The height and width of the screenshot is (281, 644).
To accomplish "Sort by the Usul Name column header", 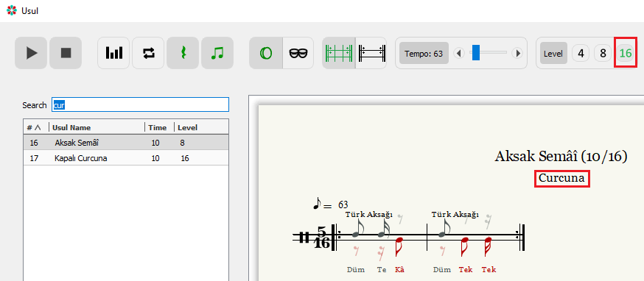I will coord(97,127).
